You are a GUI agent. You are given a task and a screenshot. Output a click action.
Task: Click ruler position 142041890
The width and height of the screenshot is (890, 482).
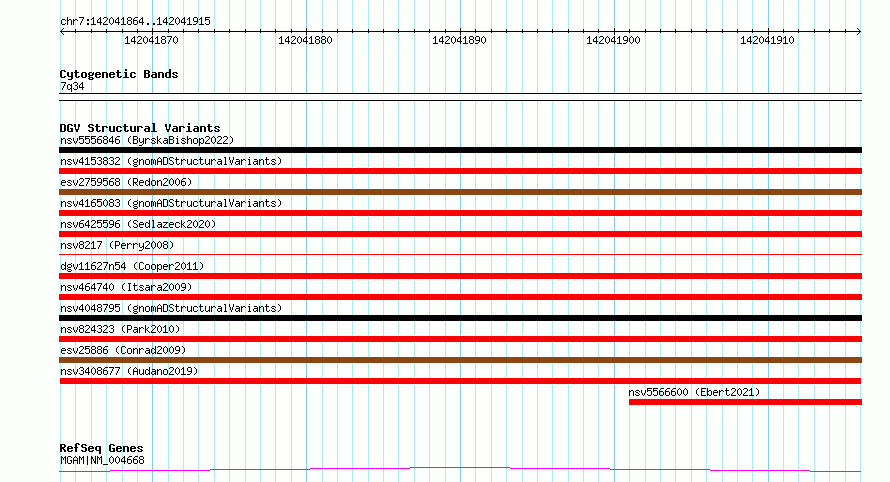[x=459, y=40]
